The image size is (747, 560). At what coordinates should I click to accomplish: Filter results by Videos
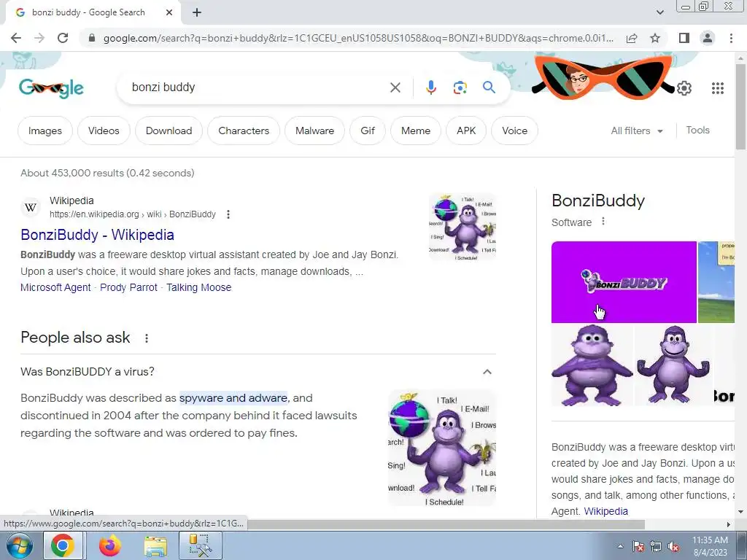tap(104, 131)
